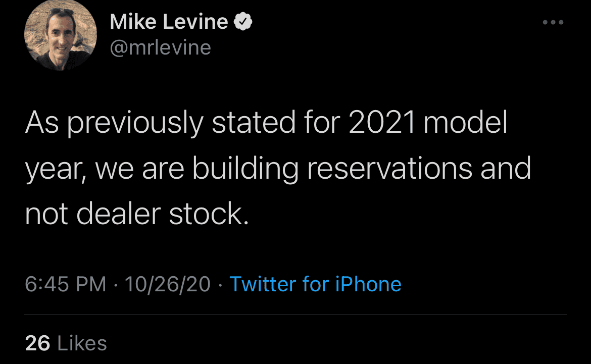Click the number 26 in the likes count
This screenshot has height=364, width=591.
pyautogui.click(x=37, y=343)
